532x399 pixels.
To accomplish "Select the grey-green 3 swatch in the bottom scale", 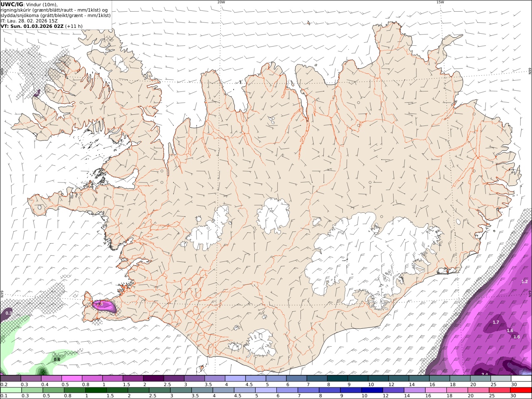I will (x=181, y=390).
